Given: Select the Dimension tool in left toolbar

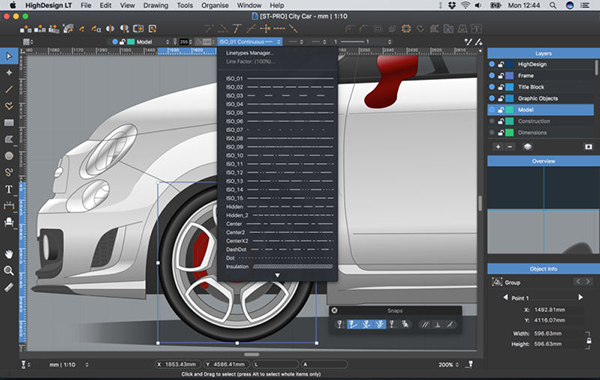Looking at the screenshot, I should (9, 205).
